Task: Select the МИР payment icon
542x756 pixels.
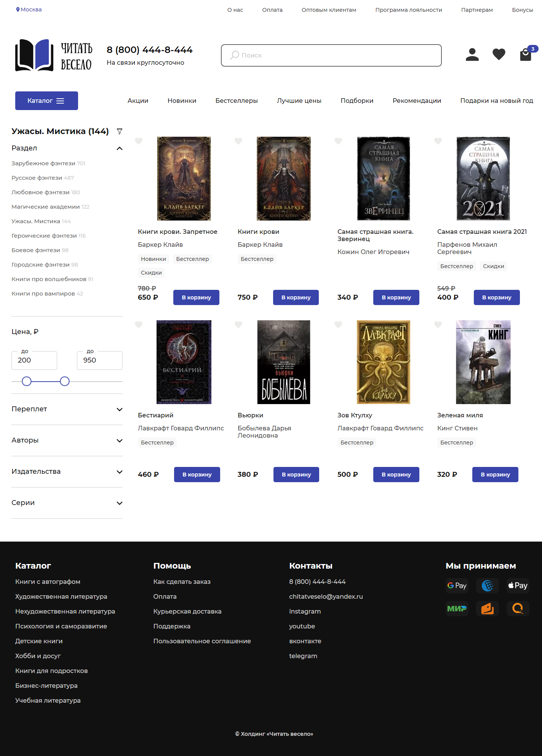Action: 457,609
